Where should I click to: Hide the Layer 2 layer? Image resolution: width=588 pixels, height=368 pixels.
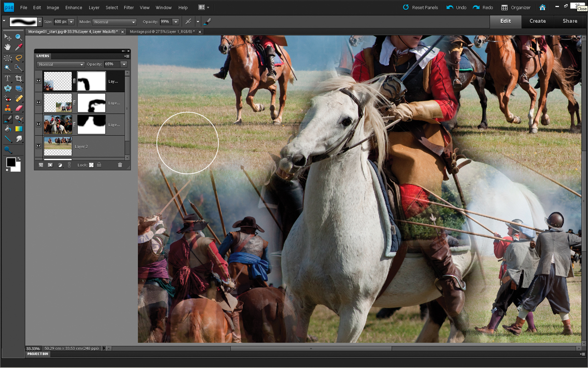click(39, 146)
